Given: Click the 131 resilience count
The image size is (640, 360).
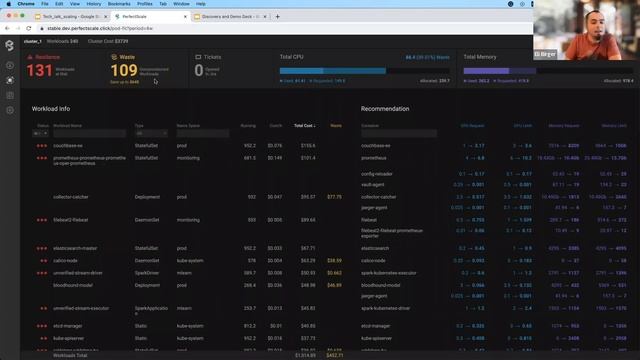Looking at the screenshot, I should pos(40,71).
